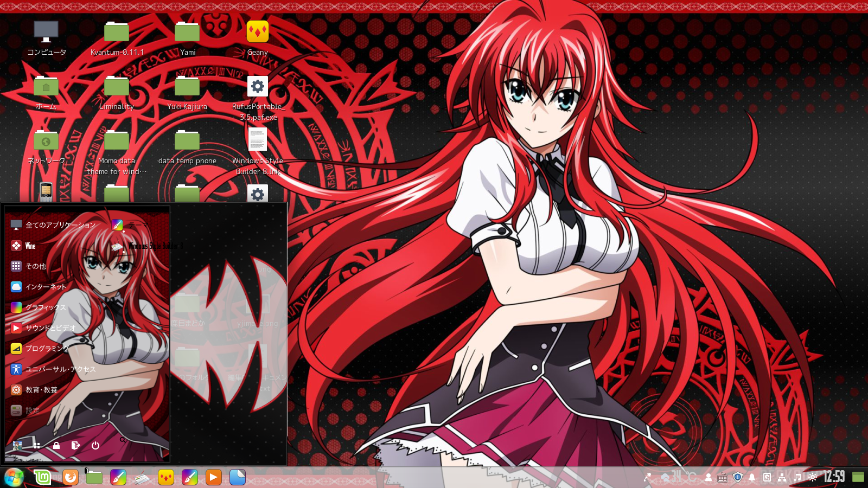The height and width of the screenshot is (488, 868).
Task: Select サウンドとビデオ menu category
Action: (43, 328)
